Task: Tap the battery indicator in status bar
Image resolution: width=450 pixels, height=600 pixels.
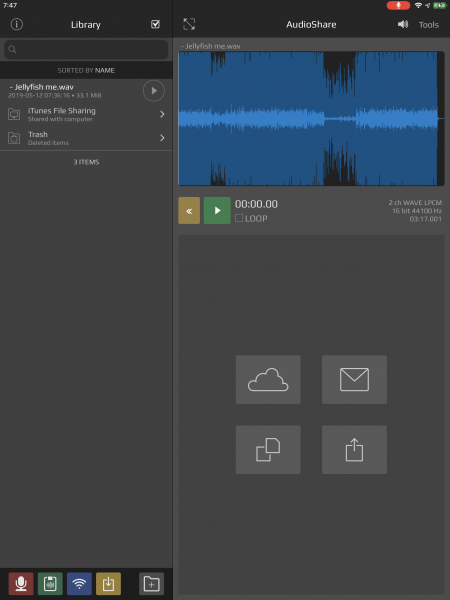Action: (x=440, y=5)
